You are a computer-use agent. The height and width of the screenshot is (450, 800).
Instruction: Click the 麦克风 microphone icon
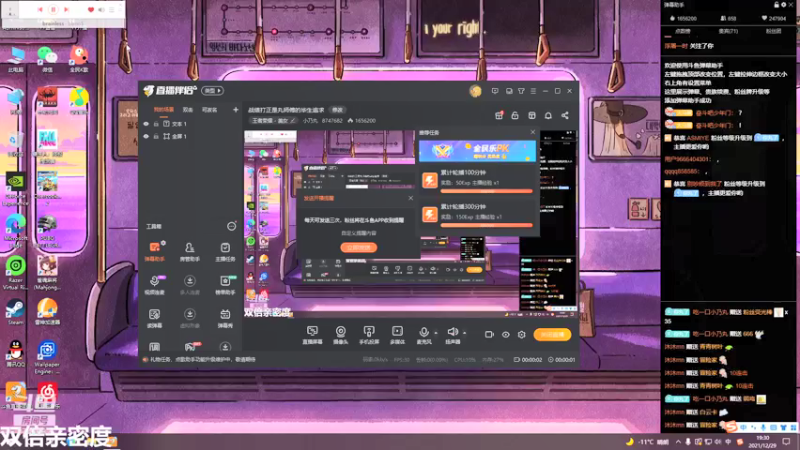click(423, 332)
